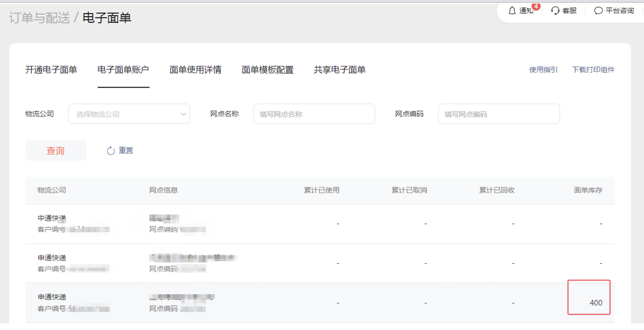Click the chevron arrow in logistics company selector
The width and height of the screenshot is (644, 330).
(183, 114)
